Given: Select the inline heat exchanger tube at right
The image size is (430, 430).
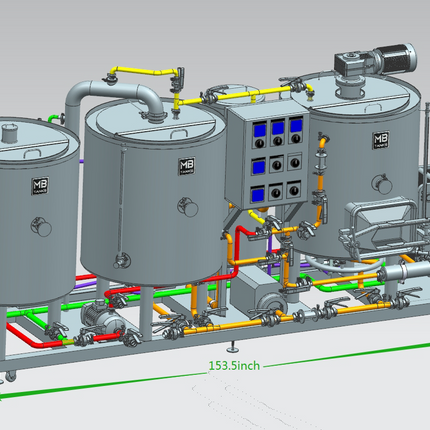Looking at the screenshot, I should pos(404,272).
